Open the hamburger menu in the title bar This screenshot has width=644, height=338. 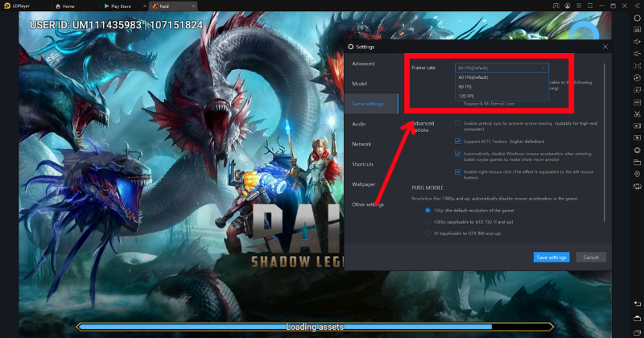click(579, 6)
